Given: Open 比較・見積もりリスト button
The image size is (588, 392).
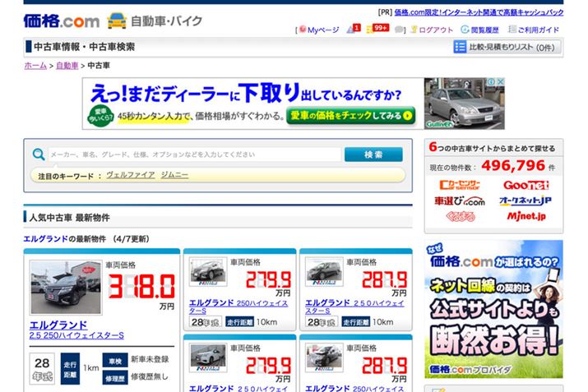Looking at the screenshot, I should [x=504, y=48].
